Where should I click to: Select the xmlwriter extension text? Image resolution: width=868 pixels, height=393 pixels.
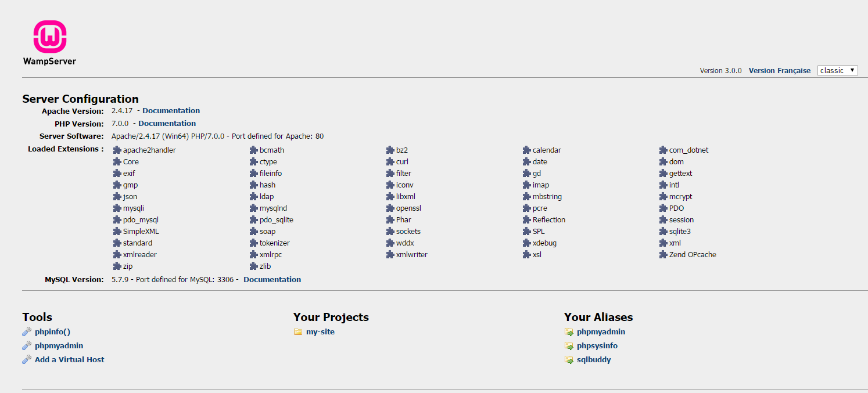point(412,255)
